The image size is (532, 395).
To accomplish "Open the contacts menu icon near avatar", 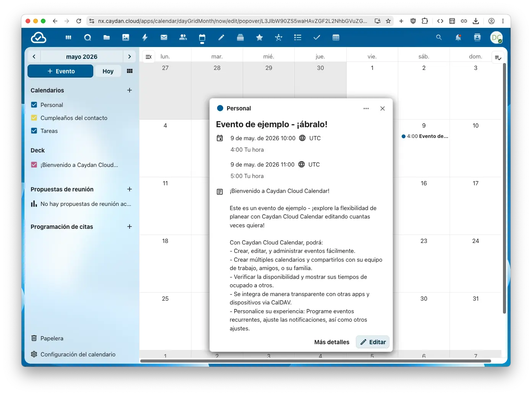I will tap(477, 37).
